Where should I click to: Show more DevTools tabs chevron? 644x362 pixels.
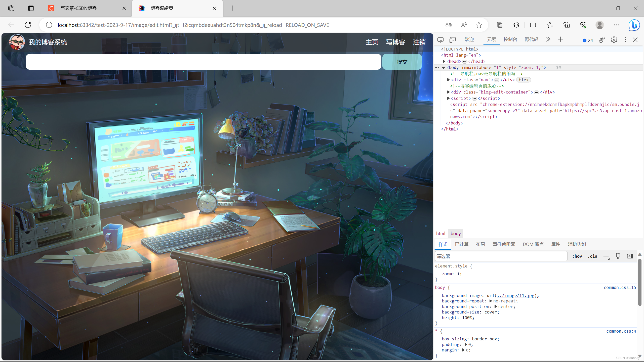(548, 39)
